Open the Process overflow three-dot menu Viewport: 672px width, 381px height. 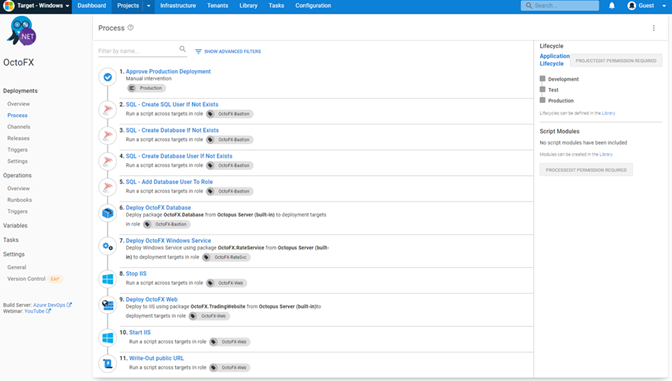coord(654,28)
